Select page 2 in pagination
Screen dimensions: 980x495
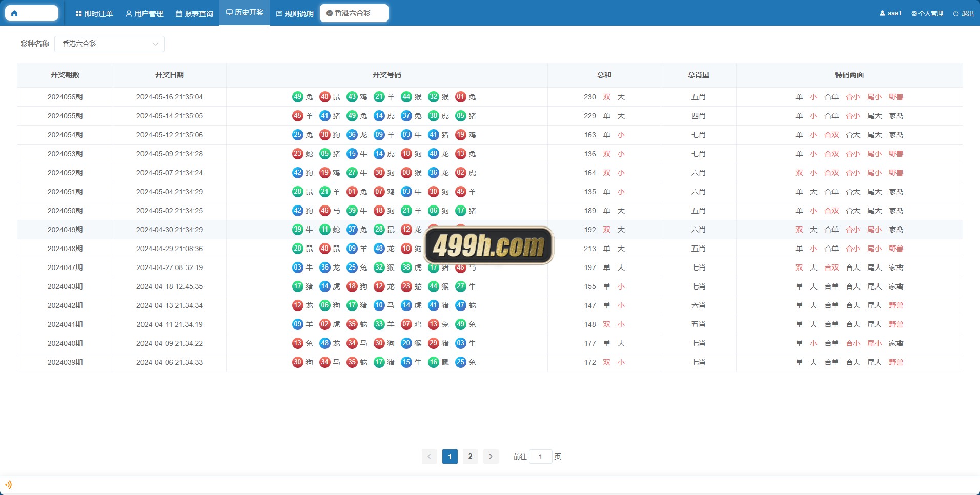pos(470,456)
